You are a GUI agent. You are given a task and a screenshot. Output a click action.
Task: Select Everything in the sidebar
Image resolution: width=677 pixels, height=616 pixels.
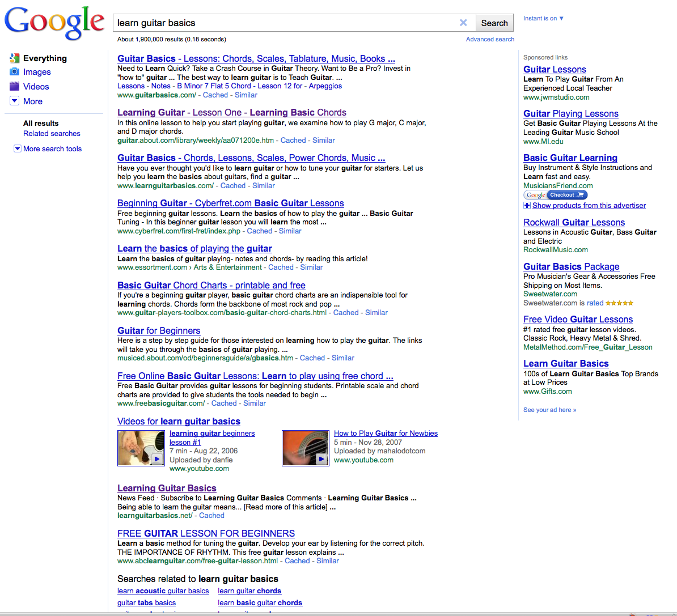pos(45,58)
